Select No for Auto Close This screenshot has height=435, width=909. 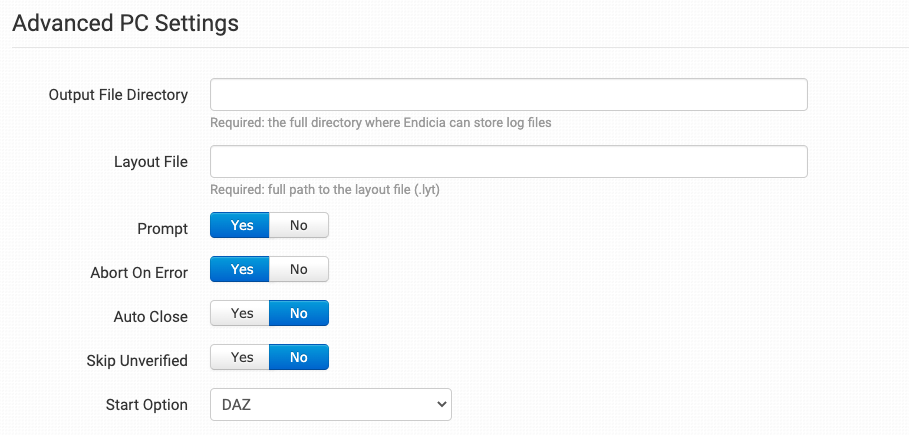(x=299, y=313)
